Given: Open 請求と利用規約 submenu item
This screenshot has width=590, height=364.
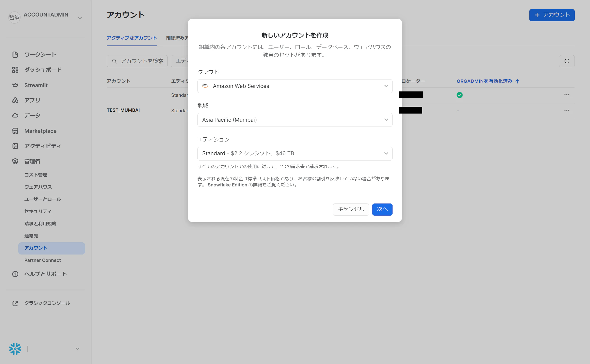Looking at the screenshot, I should click(40, 224).
